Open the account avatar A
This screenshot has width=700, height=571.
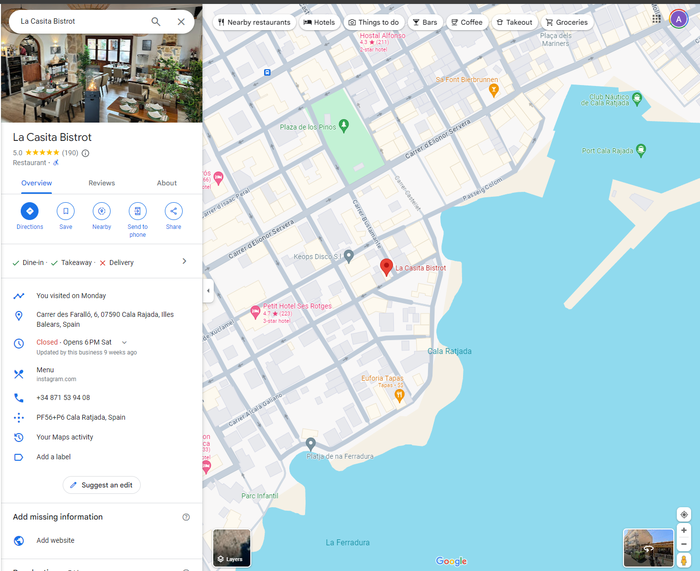coord(679,19)
